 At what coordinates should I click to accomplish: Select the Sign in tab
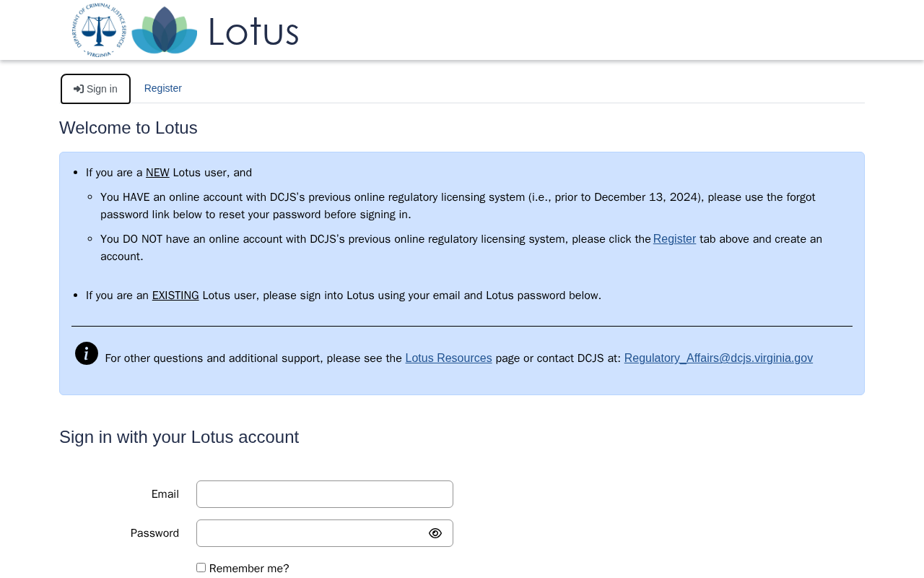[95, 89]
